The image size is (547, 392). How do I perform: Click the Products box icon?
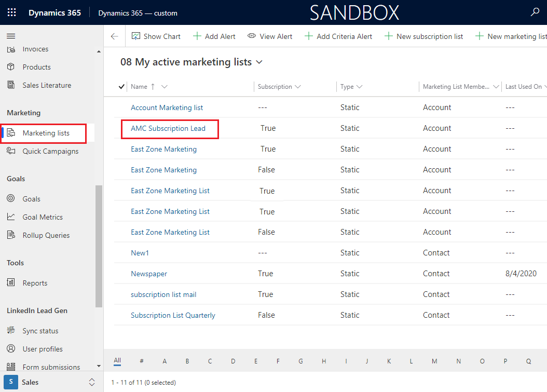point(11,66)
